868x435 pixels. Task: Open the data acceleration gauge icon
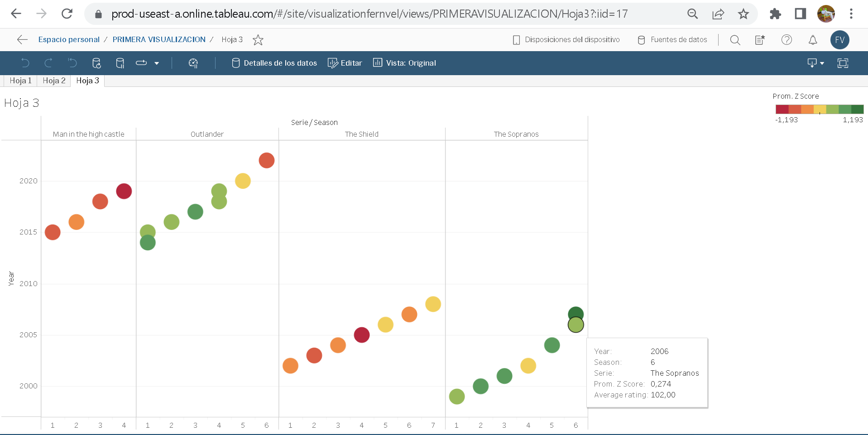[x=193, y=63]
